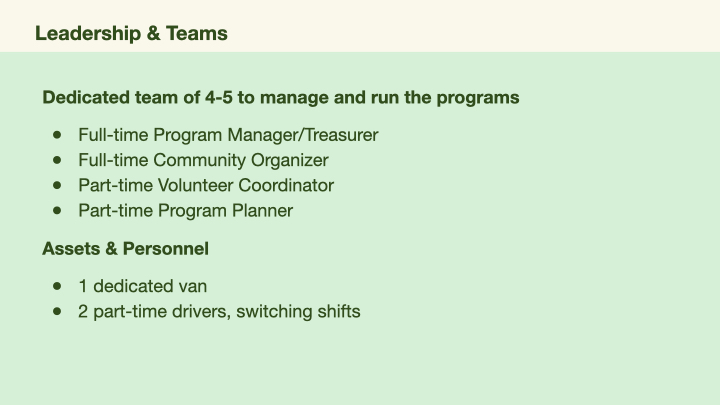
Task: Select the Part-time Volunteer Coordinator text
Action: [x=206, y=186]
